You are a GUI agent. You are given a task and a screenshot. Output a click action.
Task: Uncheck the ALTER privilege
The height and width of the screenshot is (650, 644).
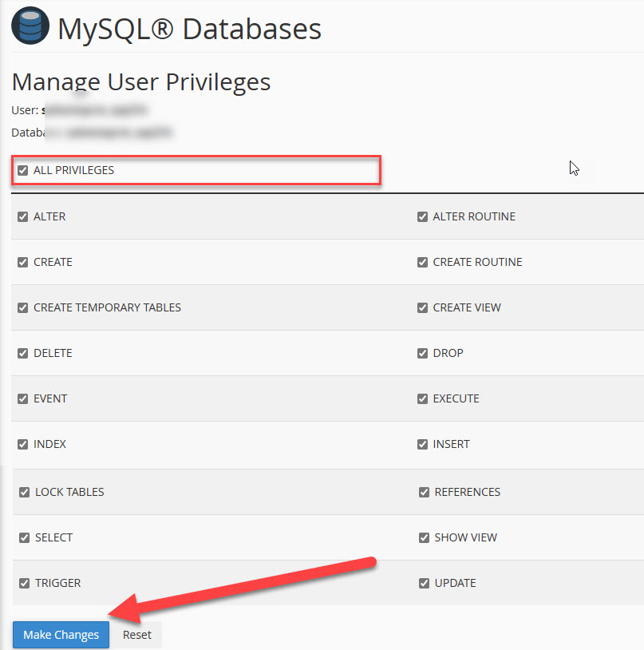click(23, 216)
